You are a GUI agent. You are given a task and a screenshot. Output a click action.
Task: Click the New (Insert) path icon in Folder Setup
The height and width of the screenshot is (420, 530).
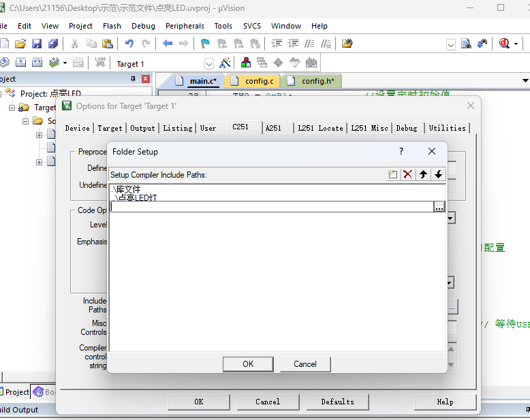[x=393, y=175]
